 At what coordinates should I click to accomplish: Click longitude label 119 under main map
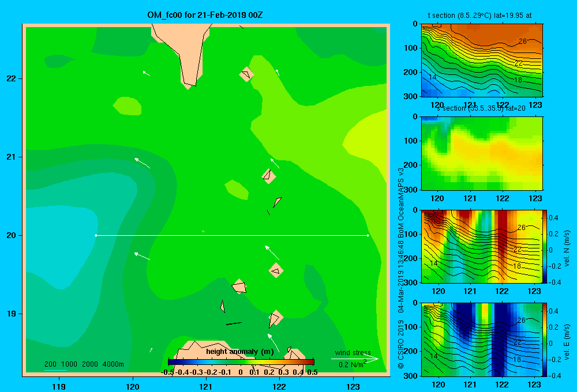coord(59,386)
